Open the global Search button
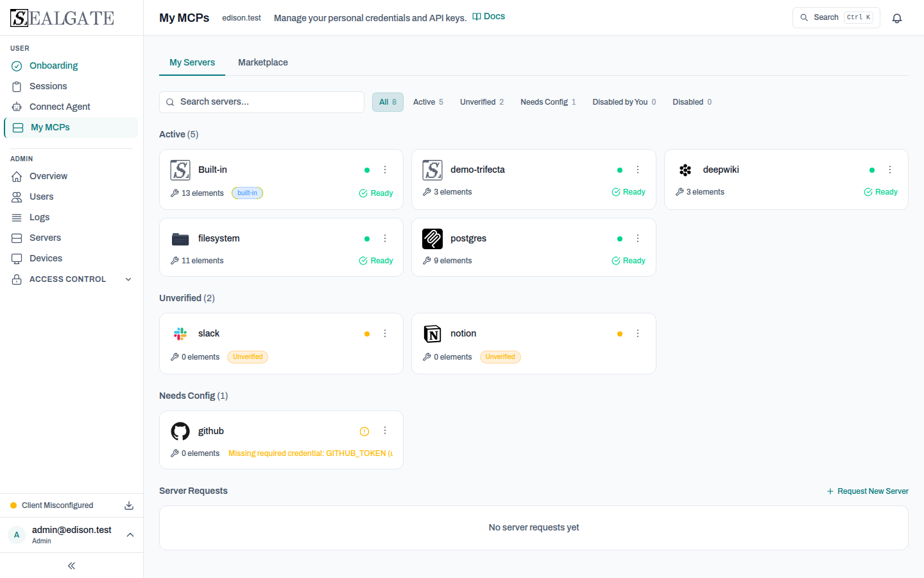 836,17
